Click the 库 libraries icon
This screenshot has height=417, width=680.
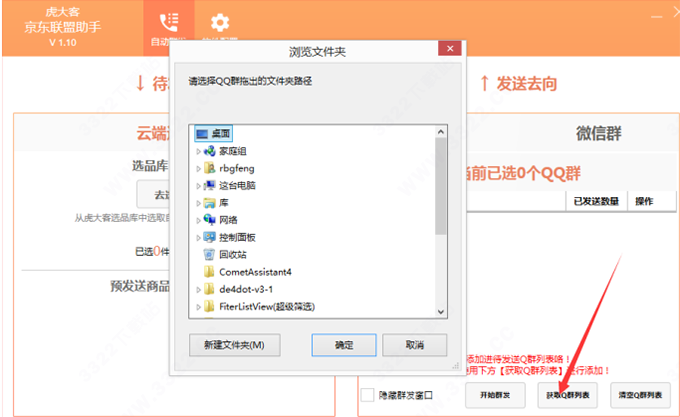coord(209,203)
